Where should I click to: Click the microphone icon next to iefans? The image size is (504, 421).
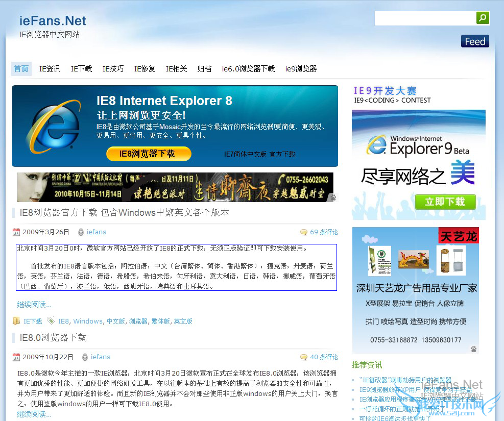coord(81,232)
